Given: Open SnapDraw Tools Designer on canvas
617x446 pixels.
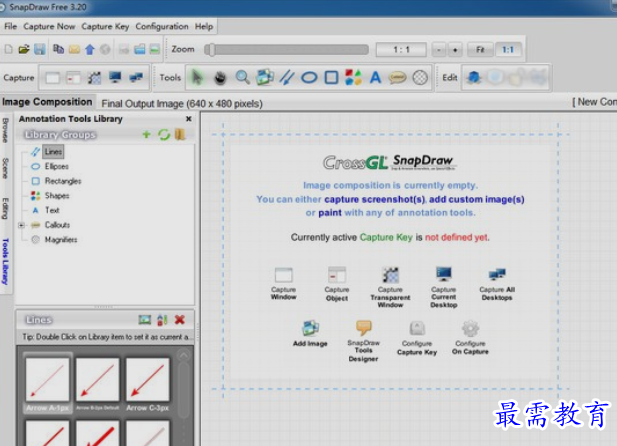Looking at the screenshot, I should (363, 341).
